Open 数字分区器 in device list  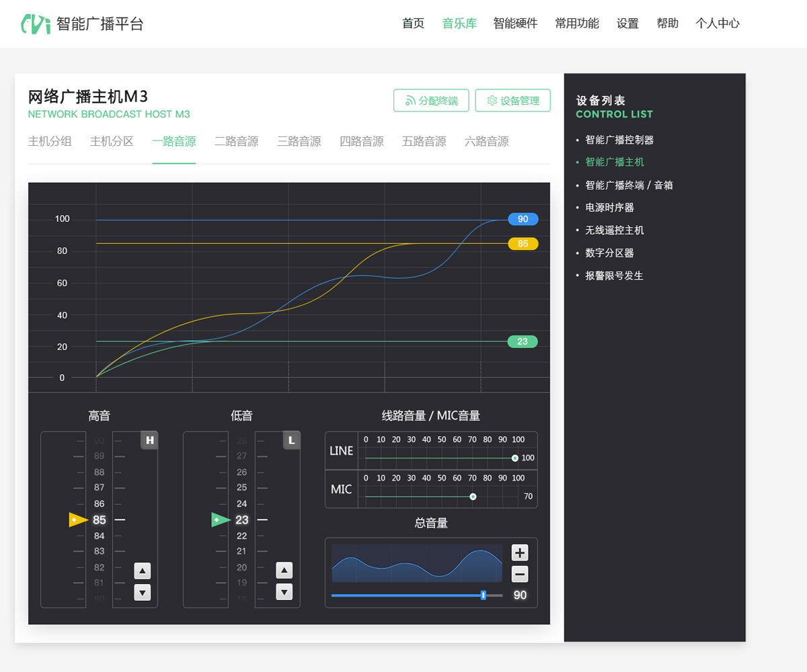(609, 253)
